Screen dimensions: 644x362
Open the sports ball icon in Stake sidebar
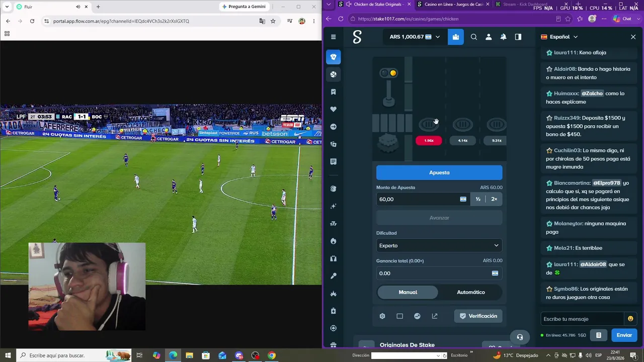pyautogui.click(x=333, y=74)
